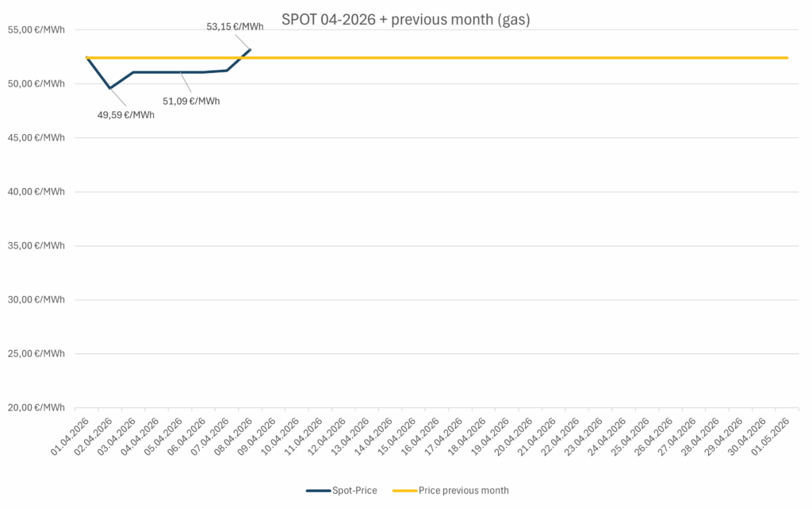812x508 pixels.
Task: Select the 55,00 €/MWh y-axis label
Action: coord(36,29)
